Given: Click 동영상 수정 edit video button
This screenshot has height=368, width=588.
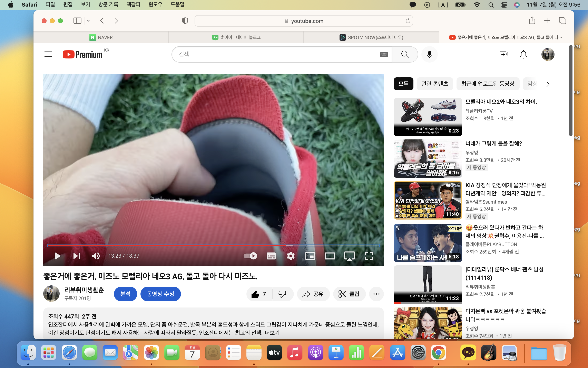Looking at the screenshot, I should pos(160,294).
